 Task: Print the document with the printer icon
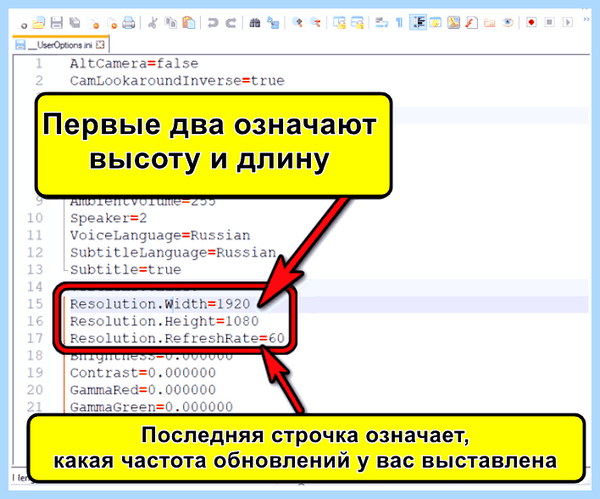pos(129,23)
